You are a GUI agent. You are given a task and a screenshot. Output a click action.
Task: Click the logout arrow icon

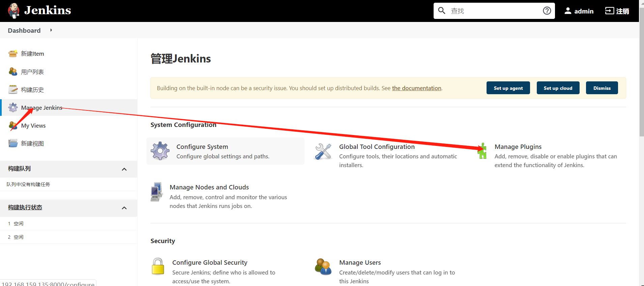tap(609, 11)
